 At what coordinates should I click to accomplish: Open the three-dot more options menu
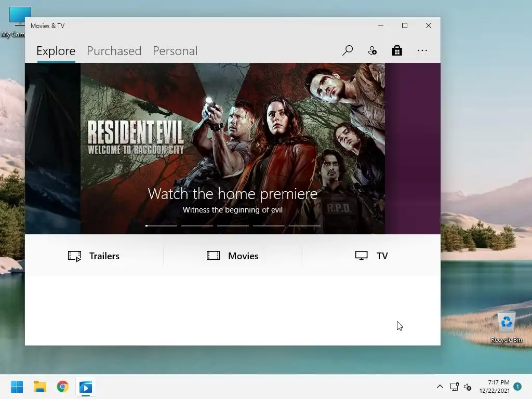[x=422, y=50]
